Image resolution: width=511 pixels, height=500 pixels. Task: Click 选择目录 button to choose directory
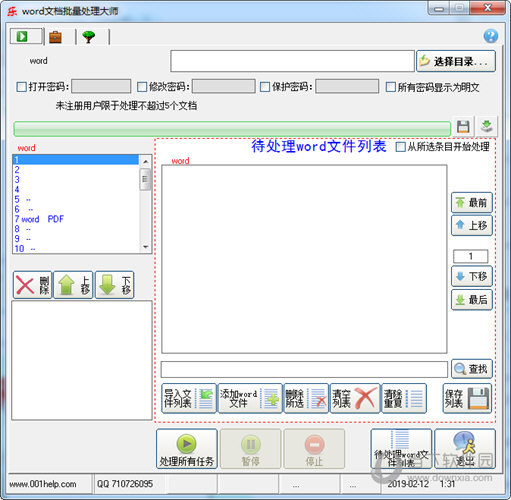click(456, 61)
